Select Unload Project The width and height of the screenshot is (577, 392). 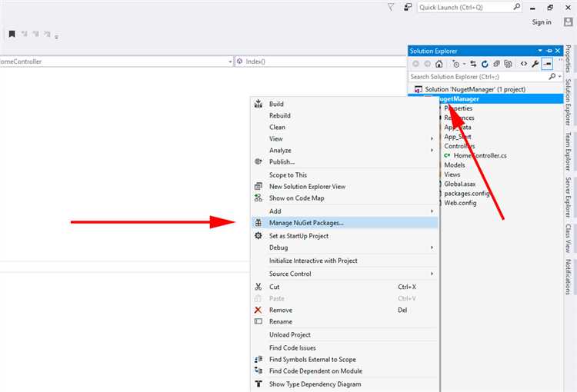click(344, 334)
